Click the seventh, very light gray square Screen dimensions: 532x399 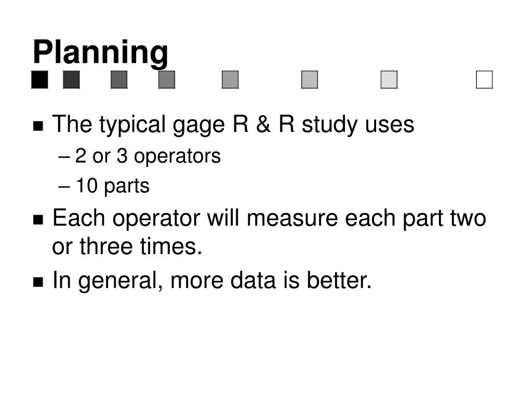(389, 79)
